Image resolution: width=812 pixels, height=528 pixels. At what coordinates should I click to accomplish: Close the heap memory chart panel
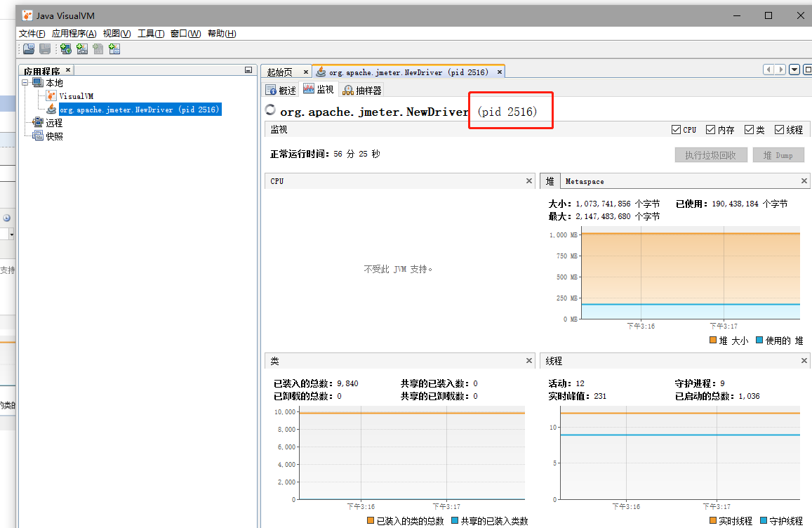(x=804, y=181)
